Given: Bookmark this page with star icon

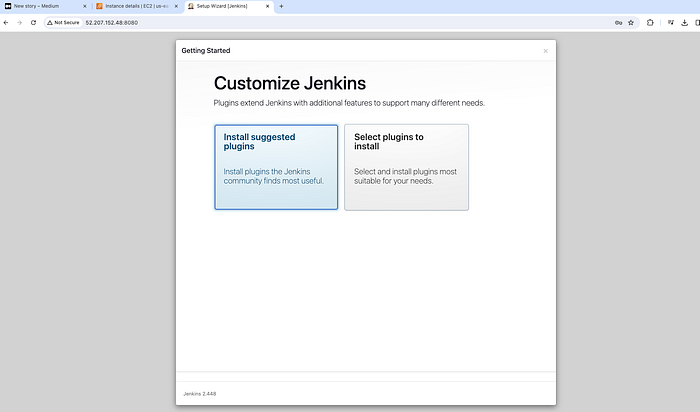Looking at the screenshot, I should click(x=631, y=22).
